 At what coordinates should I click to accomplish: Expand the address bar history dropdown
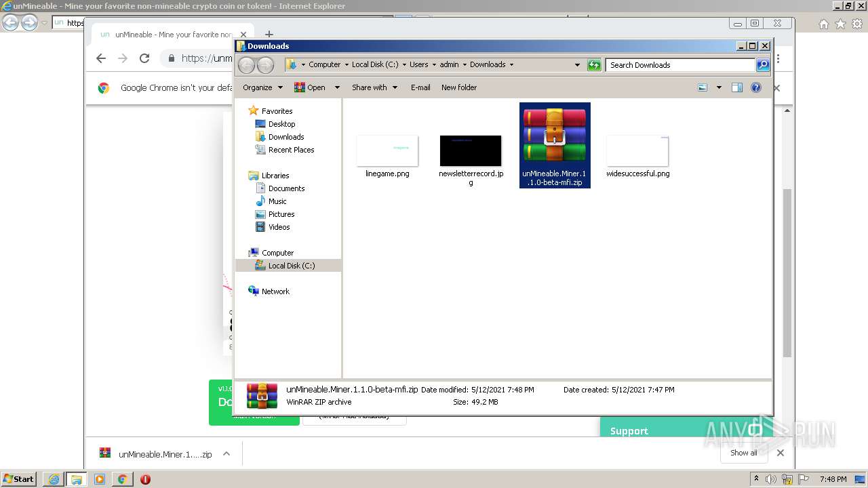(577, 65)
